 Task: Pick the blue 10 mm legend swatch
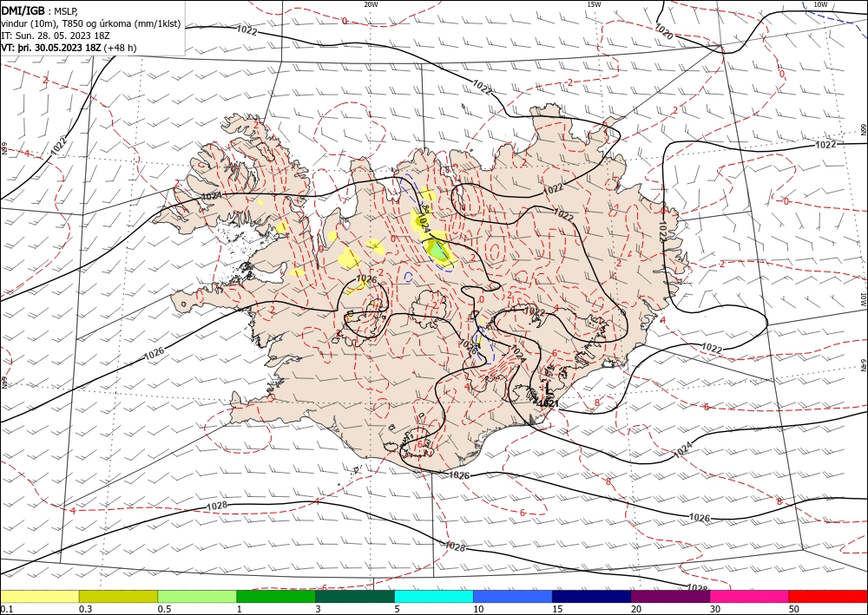pyautogui.click(x=513, y=596)
